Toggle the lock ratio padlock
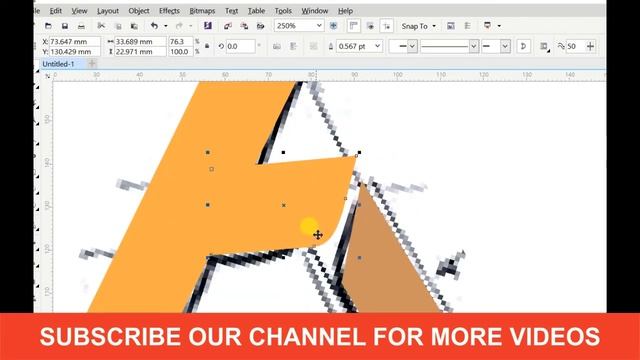Image resolution: width=640 pixels, height=360 pixels. (x=207, y=46)
